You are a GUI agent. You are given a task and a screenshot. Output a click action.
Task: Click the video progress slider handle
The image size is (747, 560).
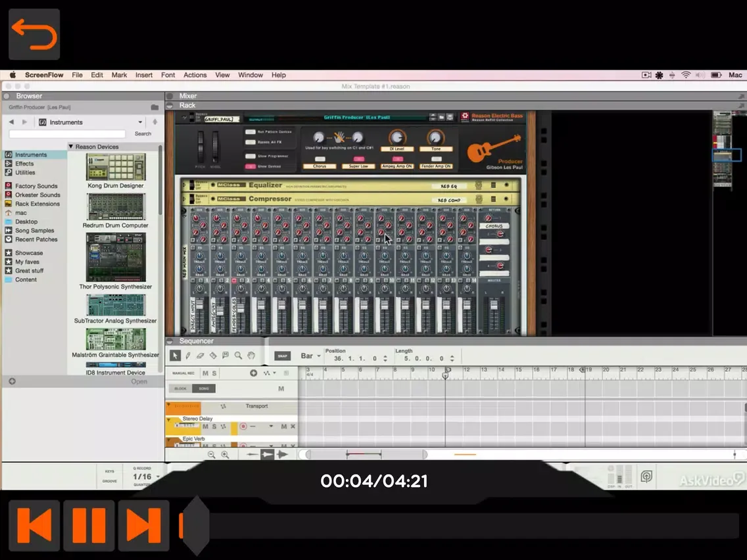click(x=196, y=526)
